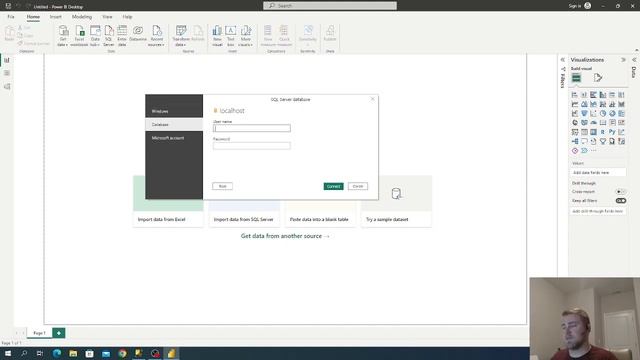This screenshot has height=360, width=640.
Task: Switch to the Help ribbon tab
Action: tap(127, 17)
